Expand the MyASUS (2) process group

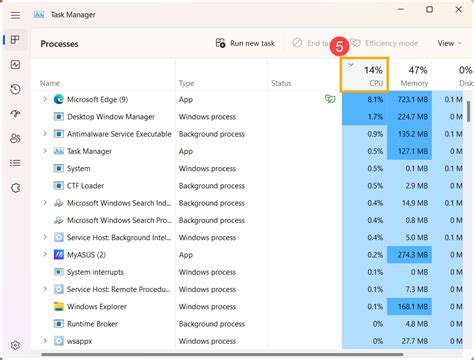pos(45,254)
